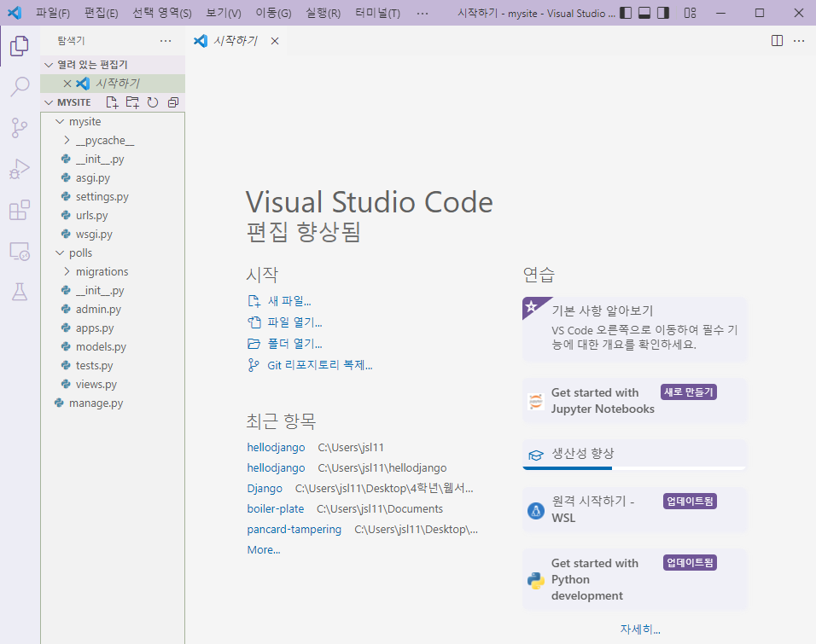Open 원격 시작하기 - WSL walkthrough

(x=634, y=509)
